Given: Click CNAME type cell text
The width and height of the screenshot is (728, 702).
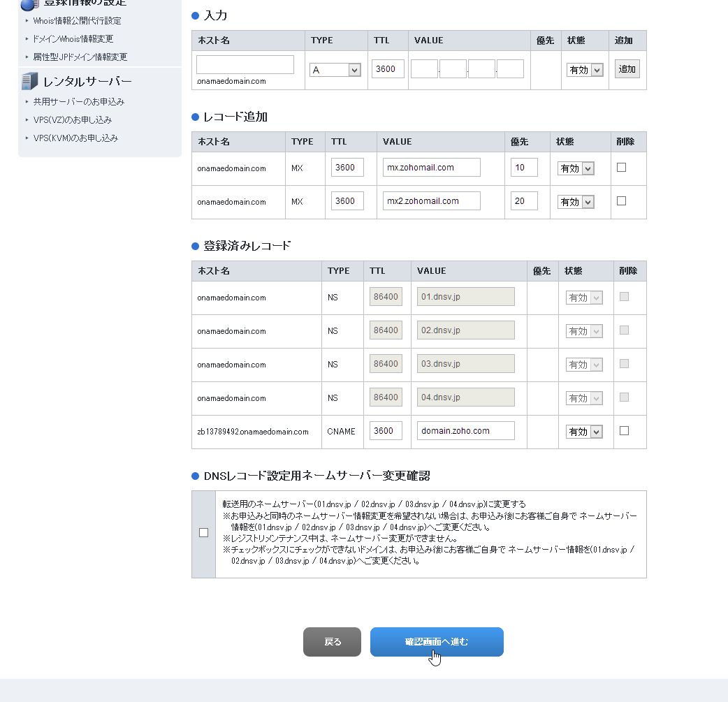Looking at the screenshot, I should [x=341, y=432].
